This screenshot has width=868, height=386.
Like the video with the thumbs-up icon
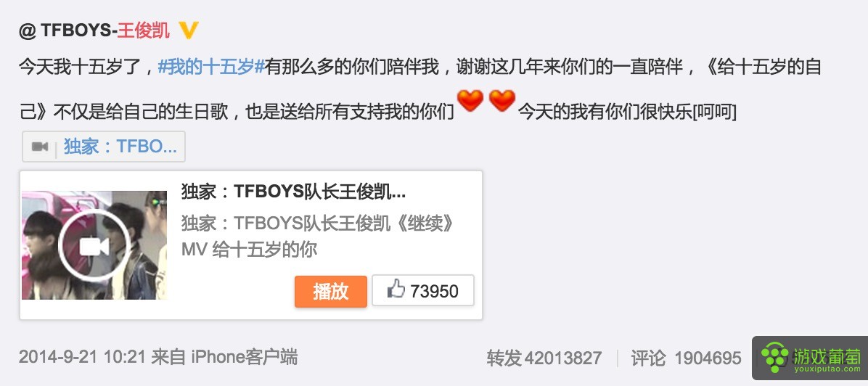pos(396,289)
